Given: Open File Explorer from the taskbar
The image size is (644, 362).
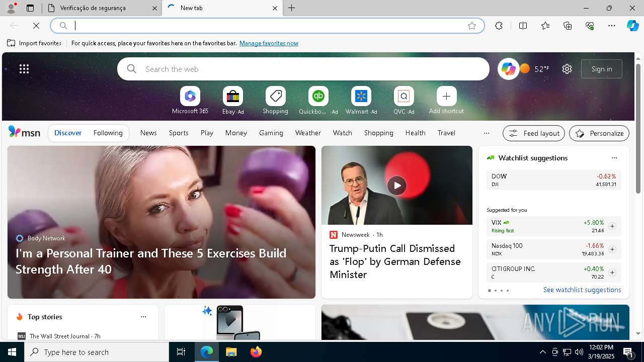Looking at the screenshot, I should 231,352.
